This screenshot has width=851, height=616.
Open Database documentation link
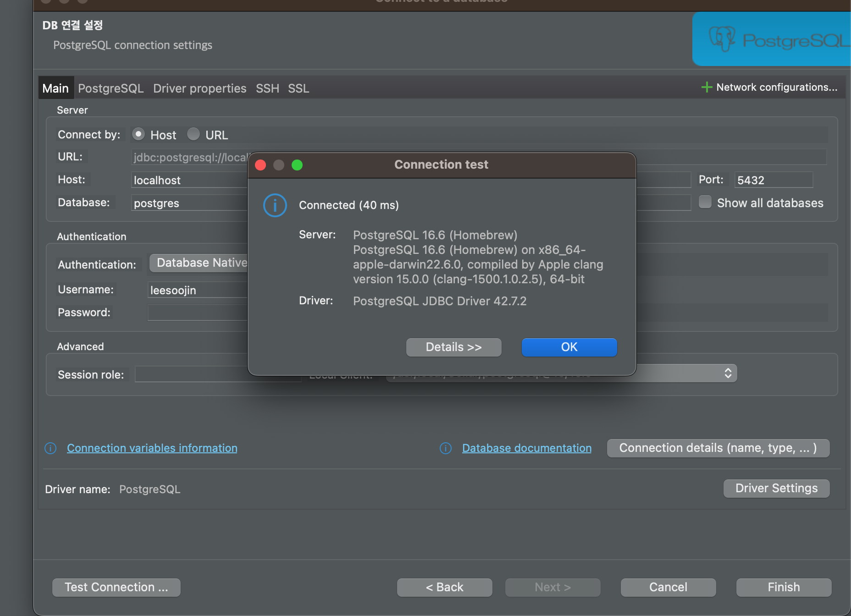point(527,448)
